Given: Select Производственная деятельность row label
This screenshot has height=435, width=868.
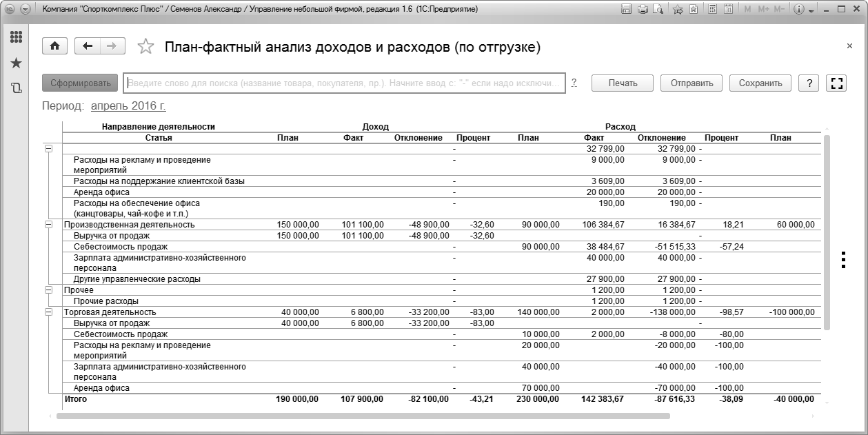Looking at the screenshot, I should (130, 224).
